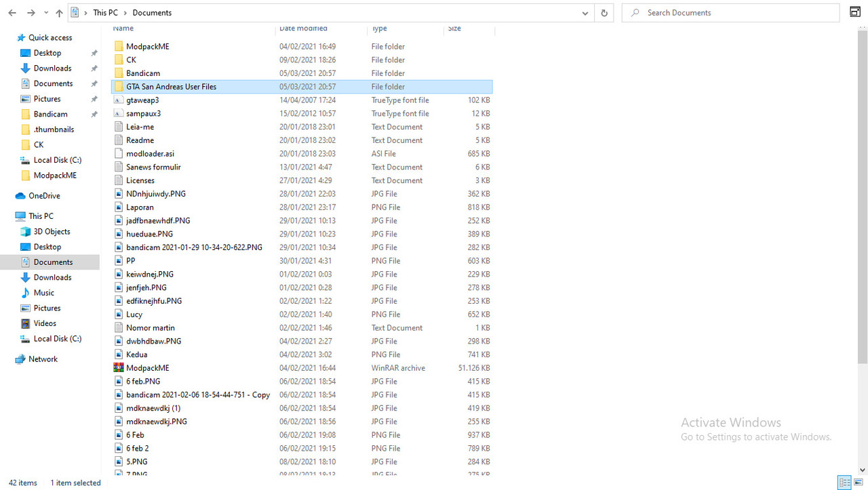Select Network in navigation pane
The width and height of the screenshot is (868, 490).
point(43,359)
